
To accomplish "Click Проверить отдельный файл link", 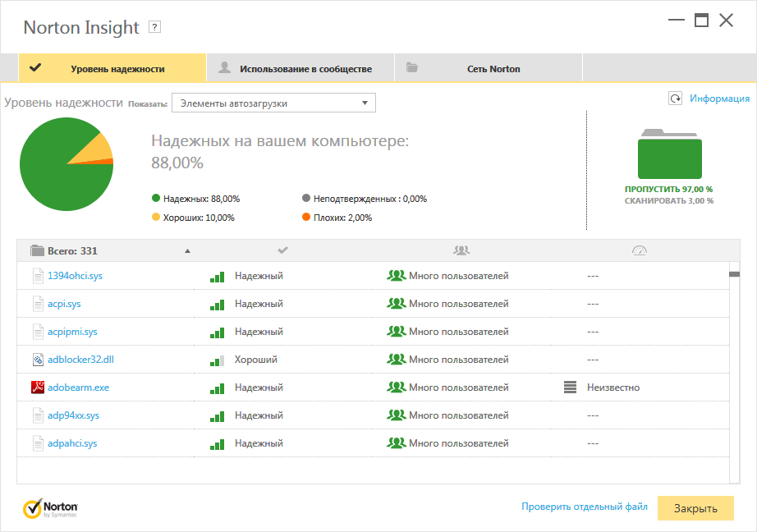I will click(x=584, y=507).
